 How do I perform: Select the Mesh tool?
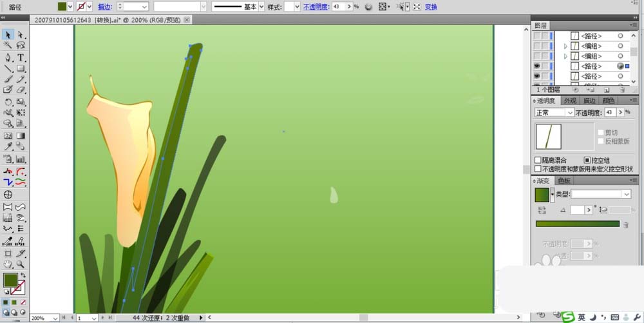8,135
